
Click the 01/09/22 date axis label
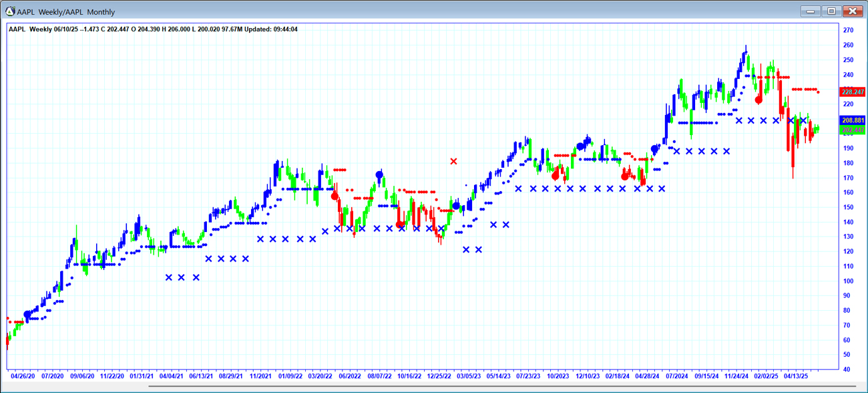(290, 376)
